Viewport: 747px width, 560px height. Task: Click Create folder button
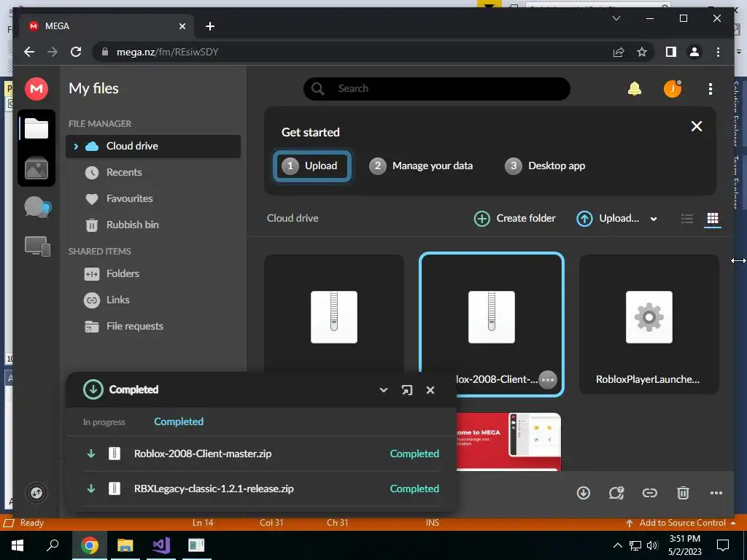point(515,219)
